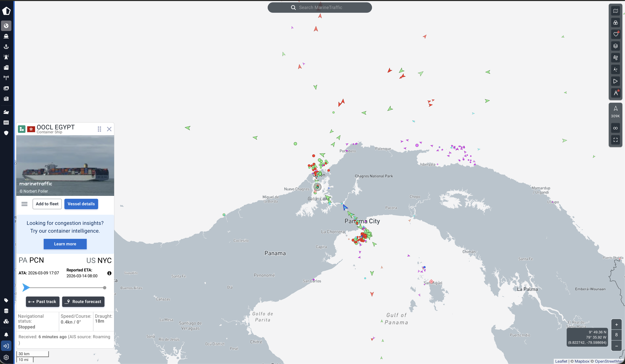Viewport: 625px width, 364px height.
Task: Toggle vessel names infinity button
Action: tap(615, 128)
